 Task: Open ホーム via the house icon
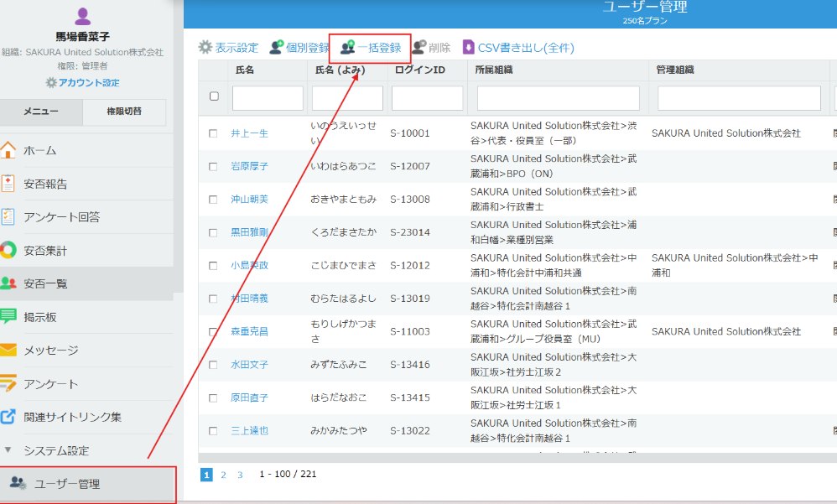8,151
